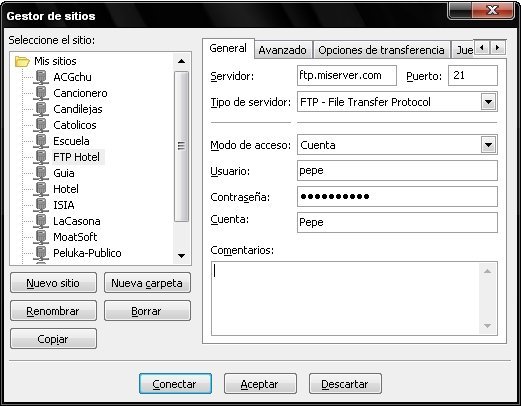Click the server icon beside ISIA

point(41,205)
